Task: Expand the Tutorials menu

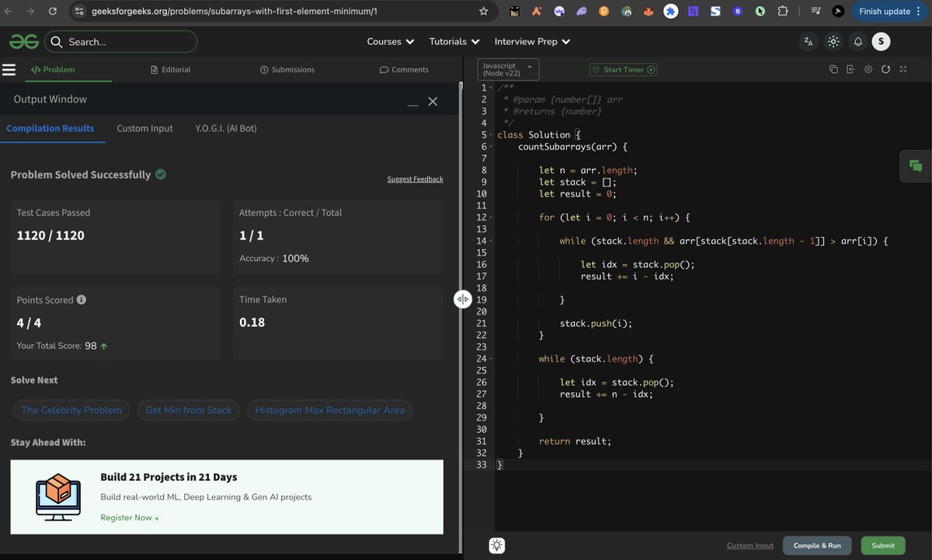Action: click(x=454, y=42)
